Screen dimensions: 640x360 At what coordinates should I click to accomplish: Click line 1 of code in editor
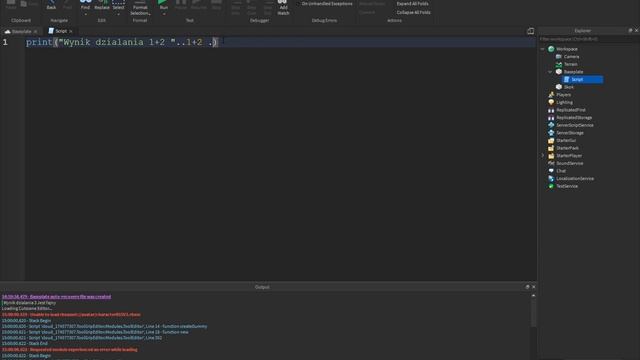point(122,42)
